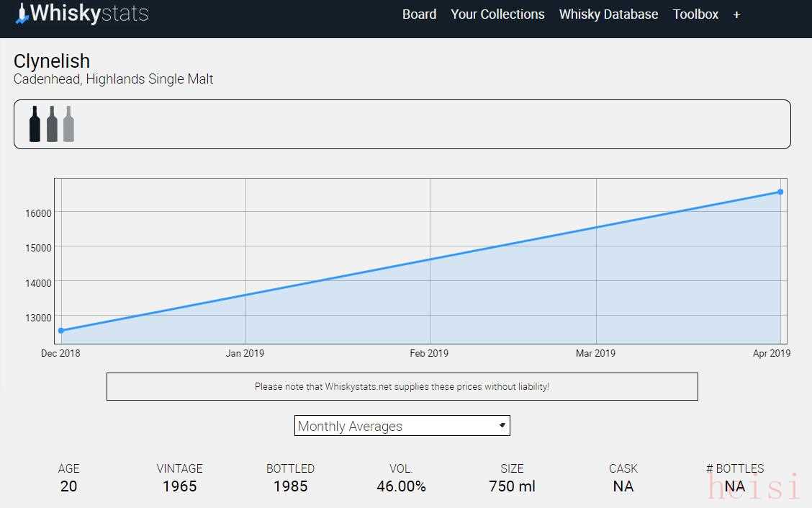This screenshot has width=812, height=508.
Task: Click the Feb 2019 axis label
Action: pos(429,353)
